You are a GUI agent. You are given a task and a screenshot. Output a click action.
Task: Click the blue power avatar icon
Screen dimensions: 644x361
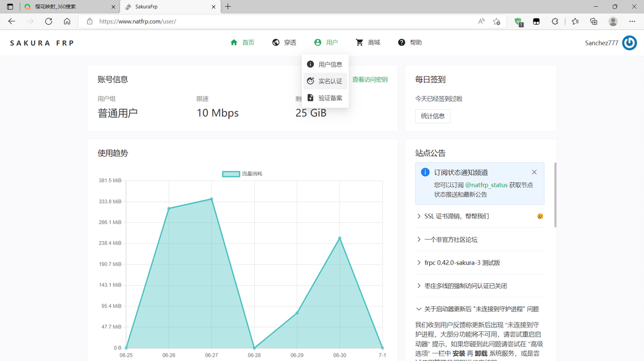pyautogui.click(x=629, y=43)
